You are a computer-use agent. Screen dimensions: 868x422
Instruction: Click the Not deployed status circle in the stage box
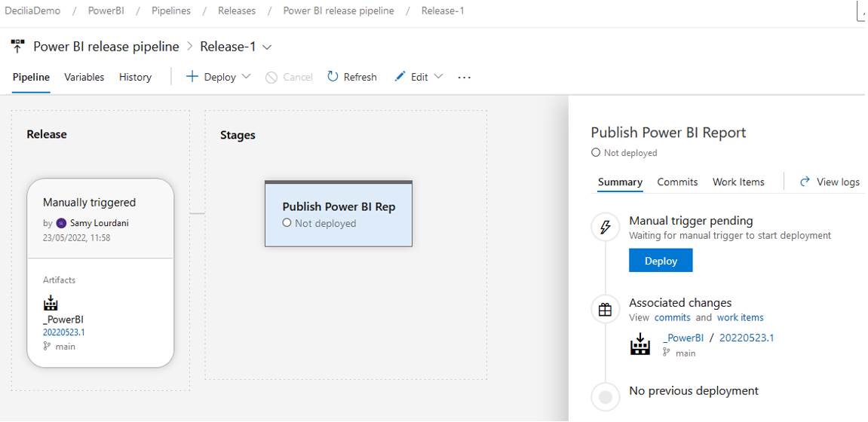(287, 223)
